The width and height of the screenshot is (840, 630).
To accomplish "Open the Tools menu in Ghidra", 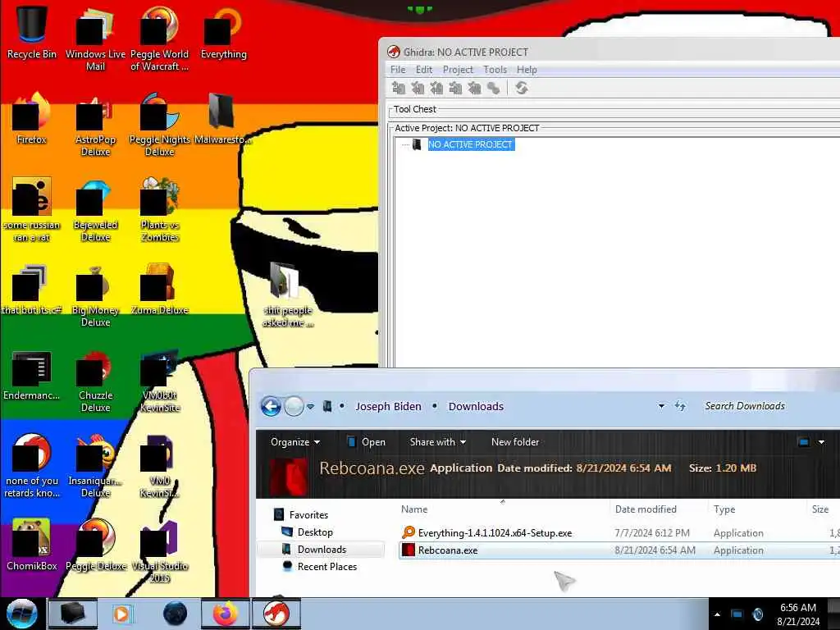I will tap(495, 70).
